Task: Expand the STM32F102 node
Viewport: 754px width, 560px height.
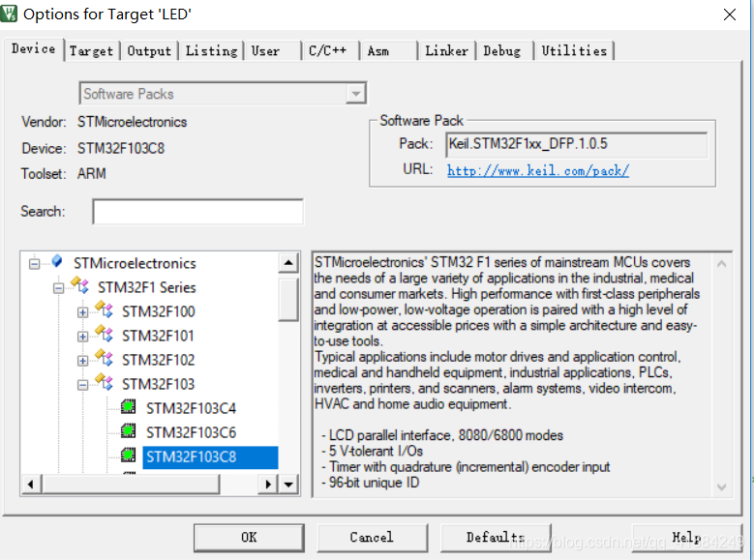Action: [x=82, y=361]
